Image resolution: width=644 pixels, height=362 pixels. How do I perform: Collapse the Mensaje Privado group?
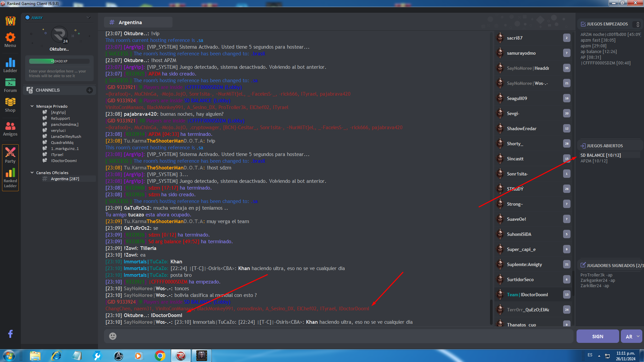(x=32, y=106)
